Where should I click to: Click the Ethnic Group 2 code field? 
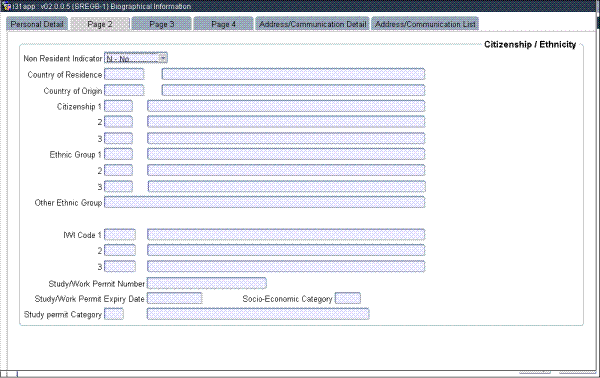coord(119,170)
